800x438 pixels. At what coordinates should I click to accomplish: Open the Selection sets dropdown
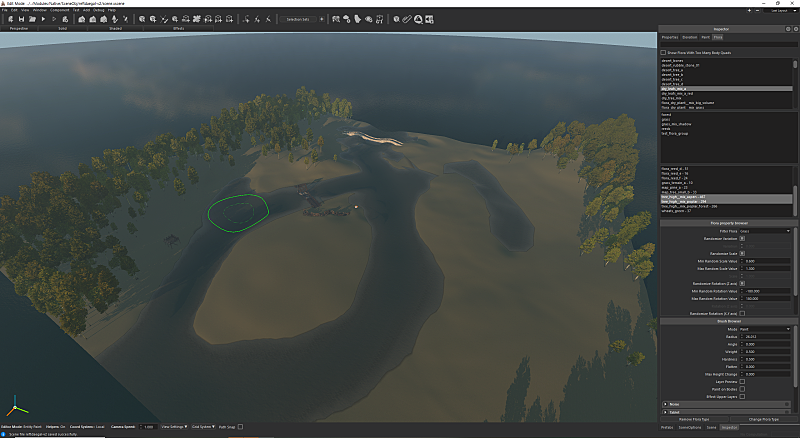click(297, 19)
